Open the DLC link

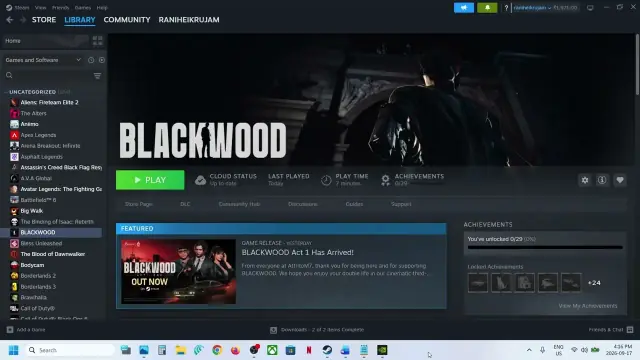pos(185,204)
